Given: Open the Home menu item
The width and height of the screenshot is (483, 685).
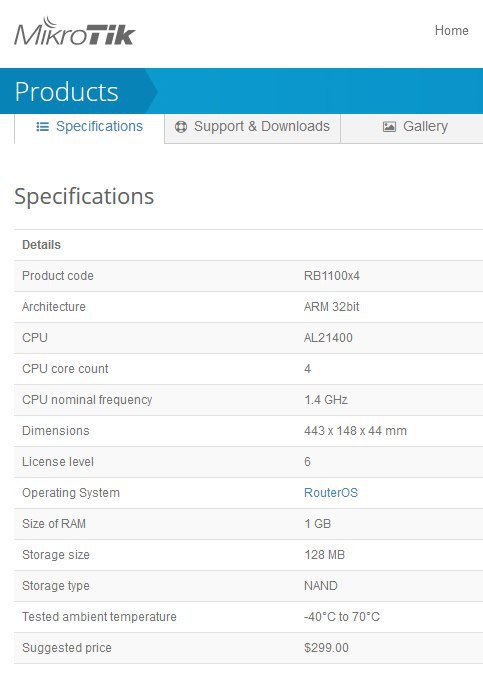Looking at the screenshot, I should point(452,30).
